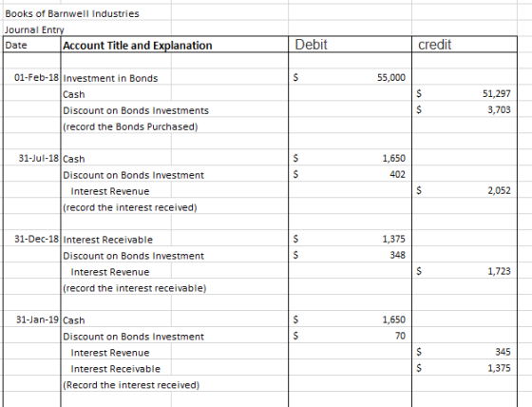The height and width of the screenshot is (407, 532).
Task: Select the date cell 01-Feb-18
Action: point(36,77)
